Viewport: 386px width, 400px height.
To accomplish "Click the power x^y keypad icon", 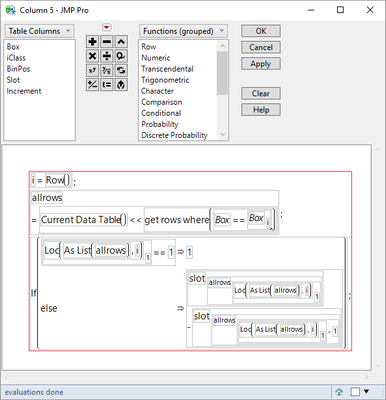I will coord(92,70).
